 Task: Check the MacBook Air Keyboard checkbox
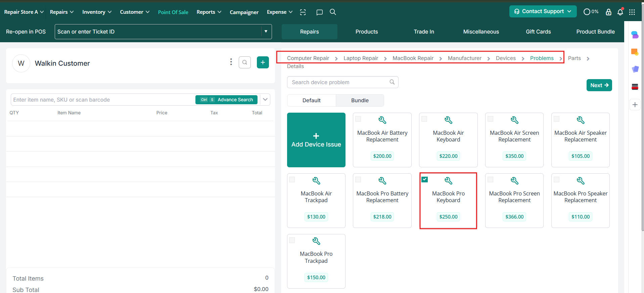click(424, 119)
